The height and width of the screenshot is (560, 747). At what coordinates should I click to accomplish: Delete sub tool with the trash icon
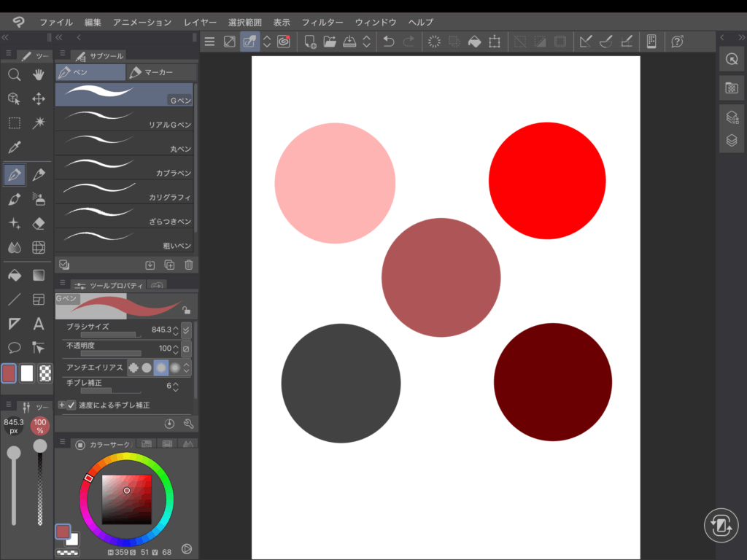coord(189,265)
